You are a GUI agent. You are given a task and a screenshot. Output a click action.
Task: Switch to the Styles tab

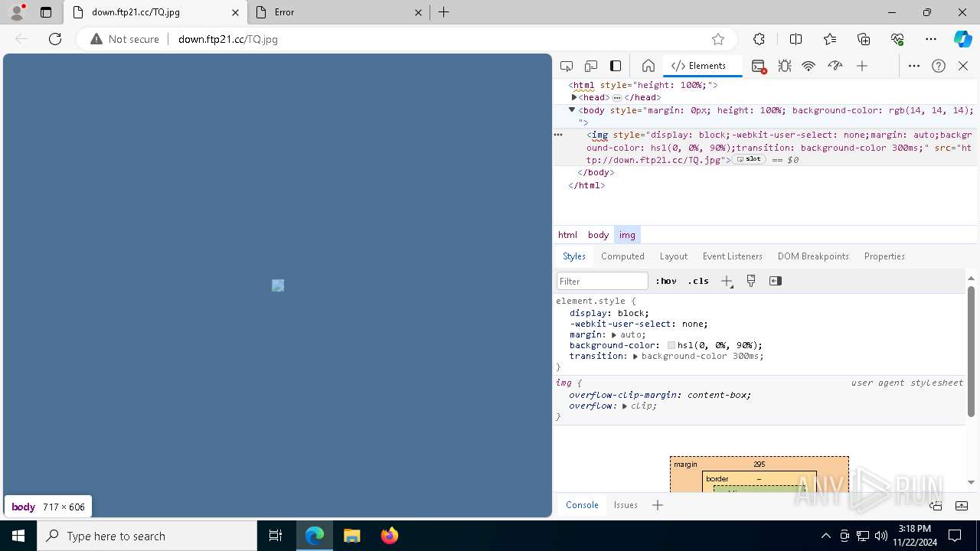[x=574, y=256]
